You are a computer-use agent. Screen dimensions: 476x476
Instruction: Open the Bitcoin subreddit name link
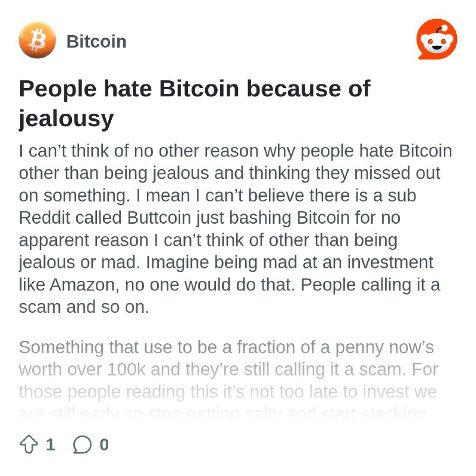pyautogui.click(x=96, y=42)
